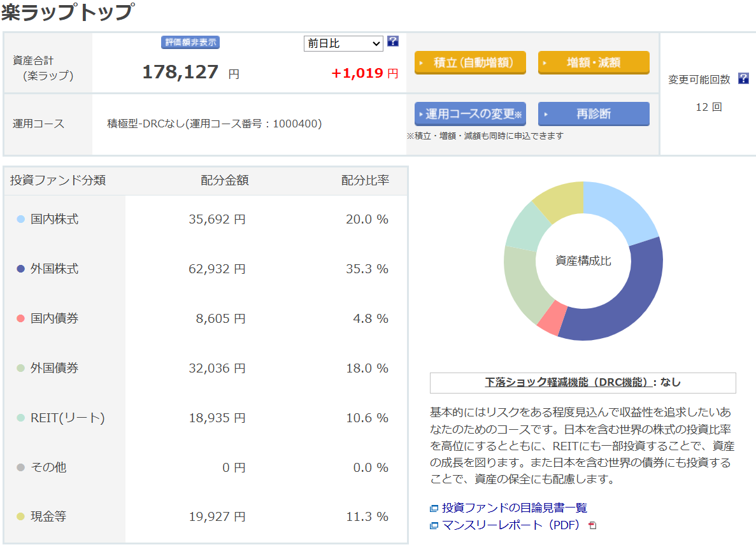Click the 10.6 % ratio cell
The image size is (756, 547).
(367, 418)
